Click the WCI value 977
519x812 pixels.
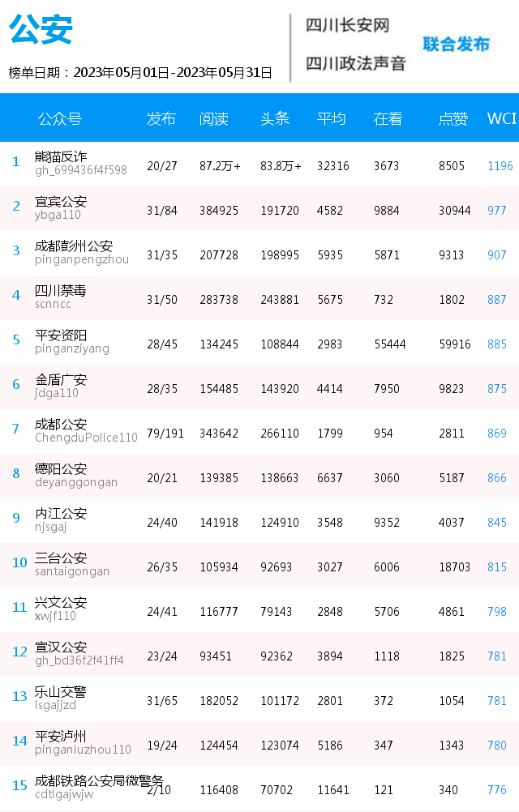coord(497,210)
